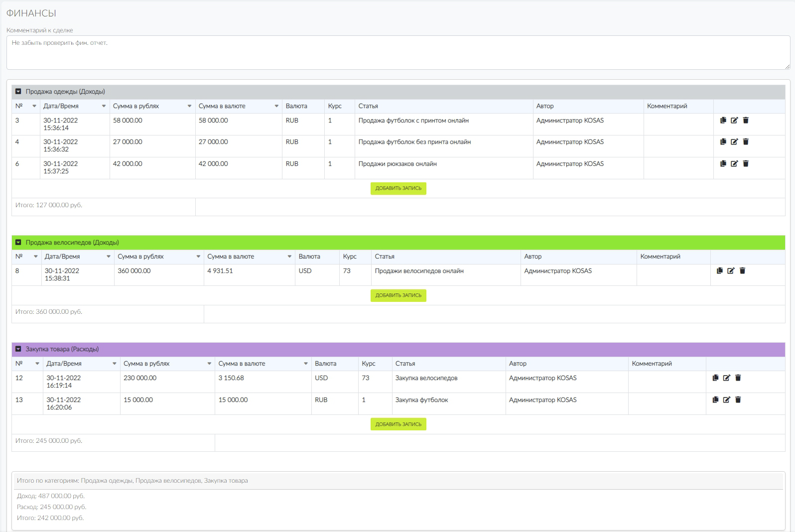
Task: Focus the deal comment text area
Action: click(398, 52)
